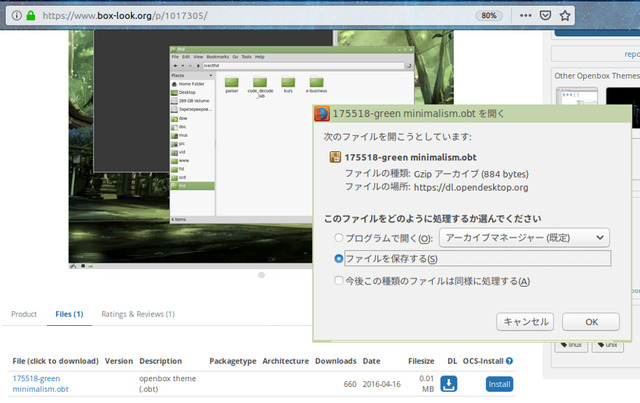Click the green padlock secure connection icon
The image size is (640, 403).
click(31, 16)
